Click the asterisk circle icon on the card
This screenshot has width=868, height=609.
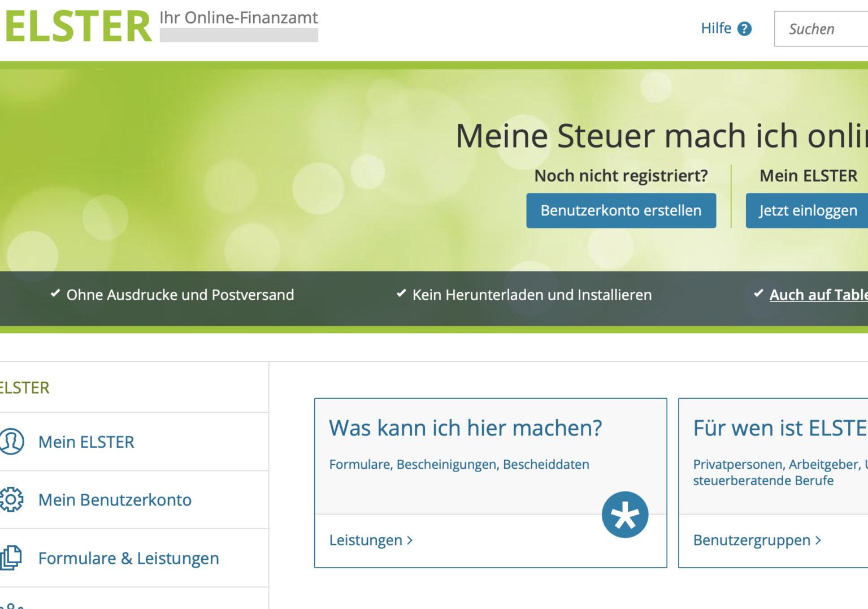point(624,515)
